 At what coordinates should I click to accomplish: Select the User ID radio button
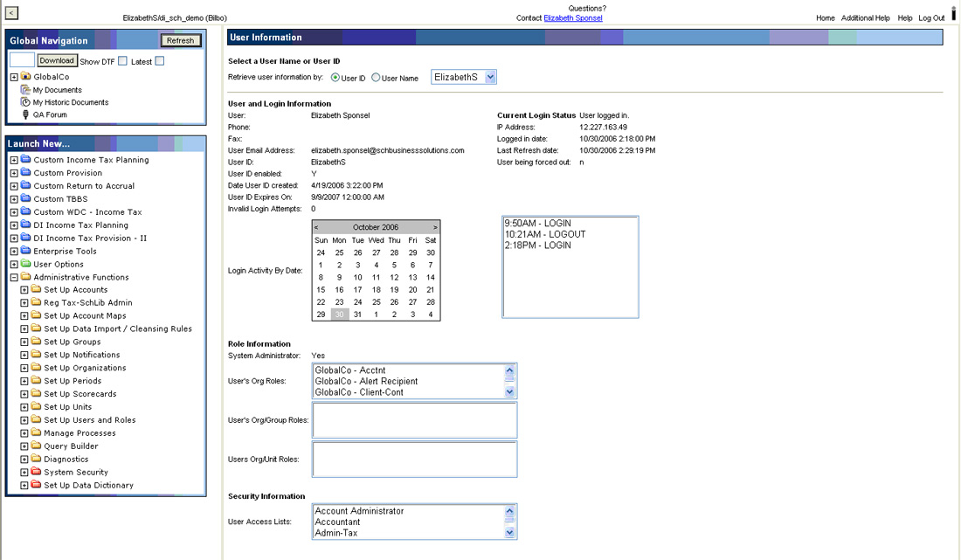335,78
